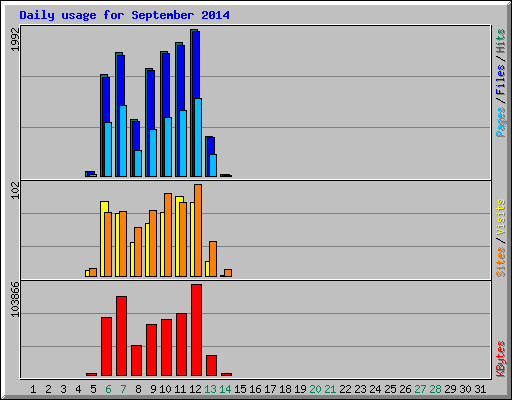Click the small hits bar for day 5
Viewport: 512px width, 400px height.
(x=87, y=174)
